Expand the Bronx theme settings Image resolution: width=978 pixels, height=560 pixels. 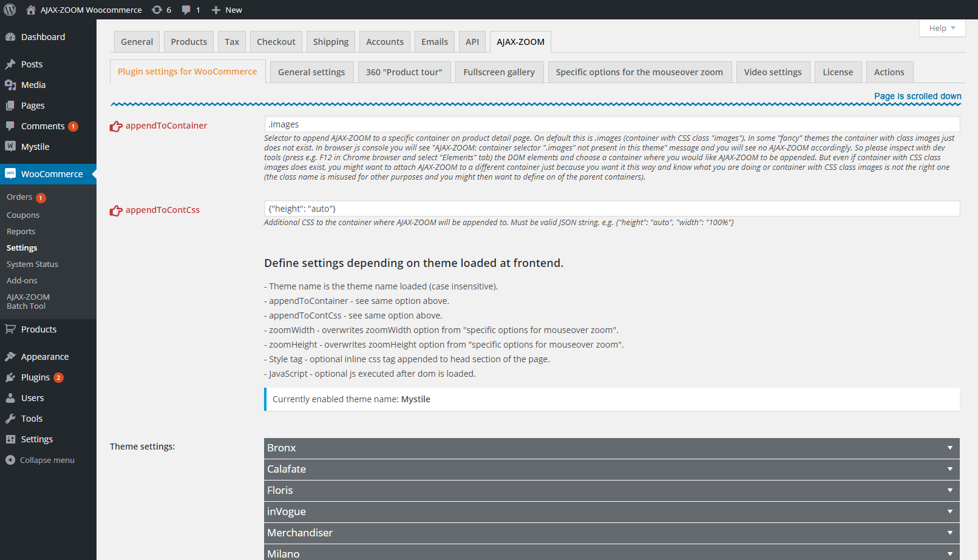pyautogui.click(x=611, y=448)
